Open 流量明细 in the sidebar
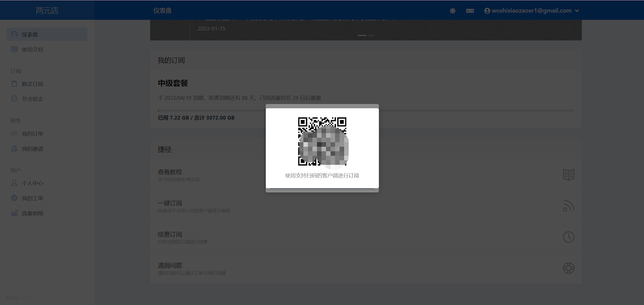The image size is (644, 305). pyautogui.click(x=47, y=213)
